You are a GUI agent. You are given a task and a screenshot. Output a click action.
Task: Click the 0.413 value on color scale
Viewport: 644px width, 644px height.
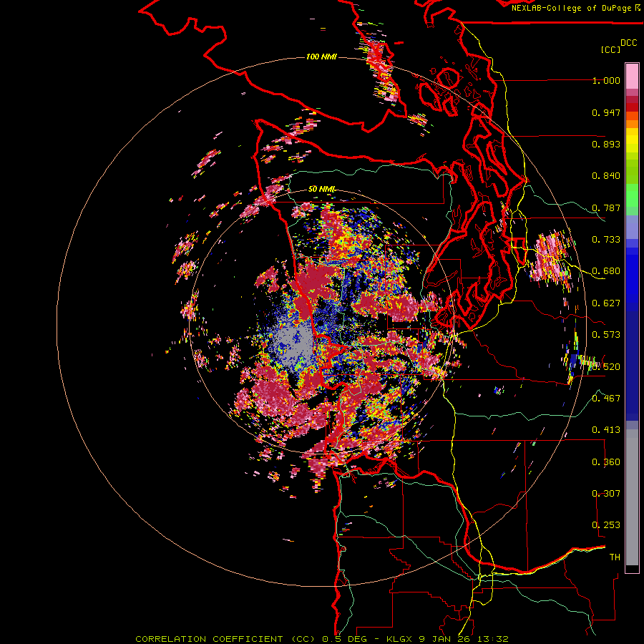tap(606, 430)
